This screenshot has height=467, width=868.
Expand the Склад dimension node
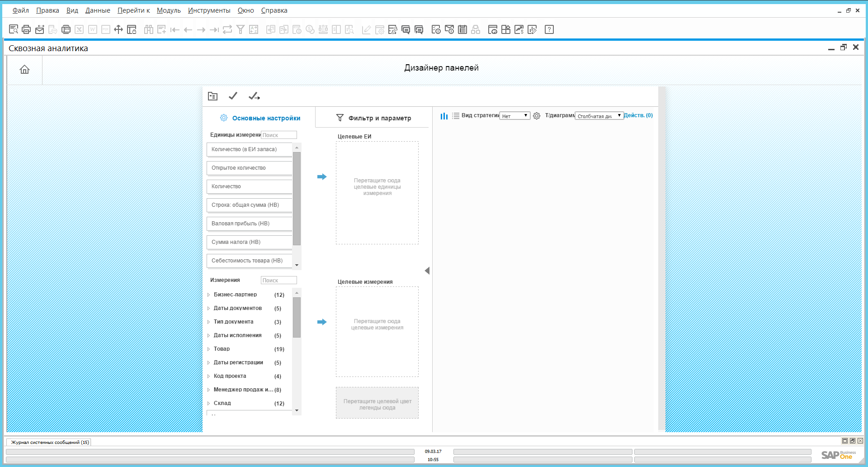coord(208,403)
